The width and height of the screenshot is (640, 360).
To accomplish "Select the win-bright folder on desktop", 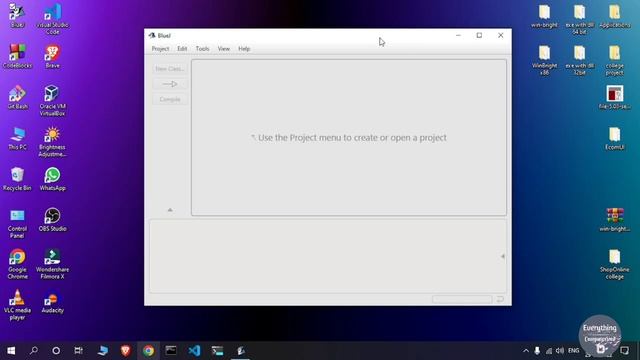I will click(x=544, y=16).
